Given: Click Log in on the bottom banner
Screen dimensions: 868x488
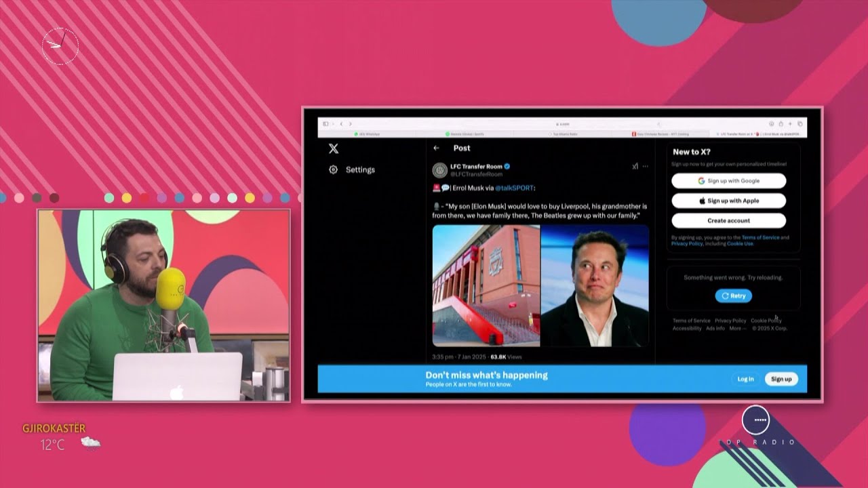Looking at the screenshot, I should (745, 379).
